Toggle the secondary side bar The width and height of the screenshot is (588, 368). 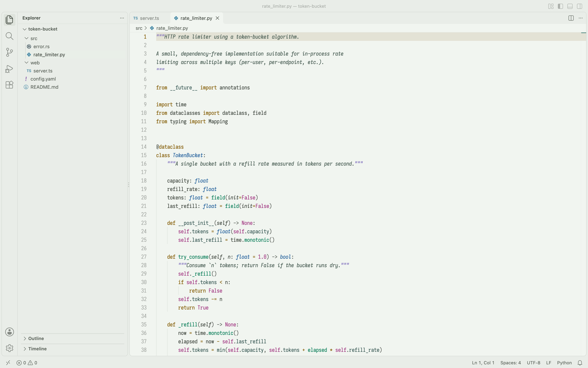pos(580,6)
